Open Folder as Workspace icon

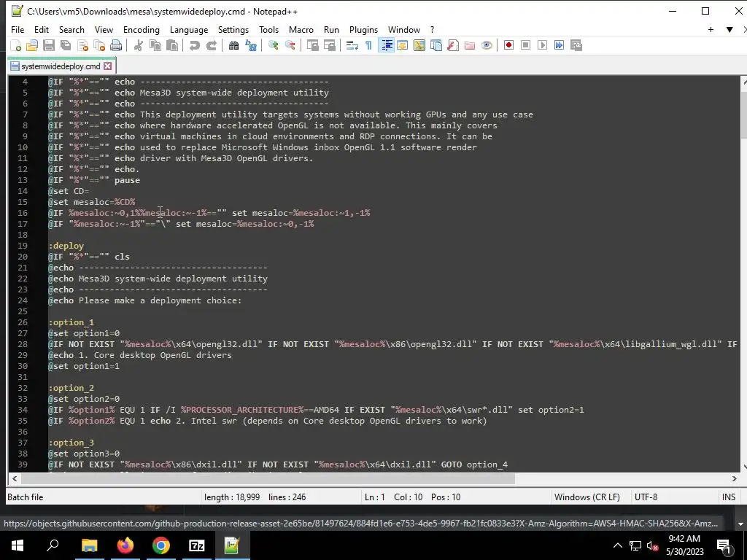[x=470, y=45]
